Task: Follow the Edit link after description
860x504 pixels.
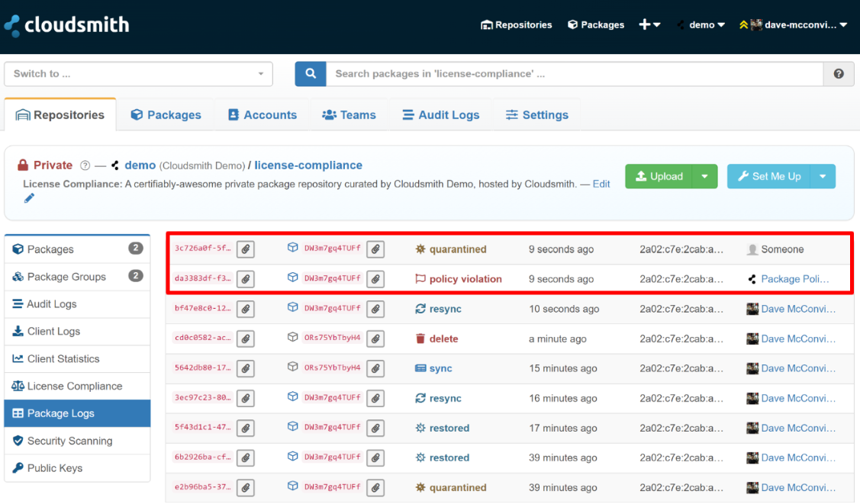Action: 601,184
